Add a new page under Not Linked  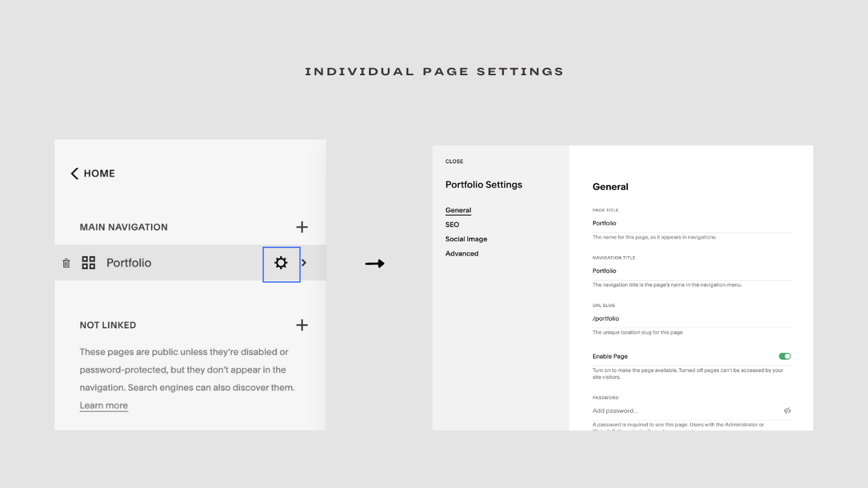tap(302, 325)
